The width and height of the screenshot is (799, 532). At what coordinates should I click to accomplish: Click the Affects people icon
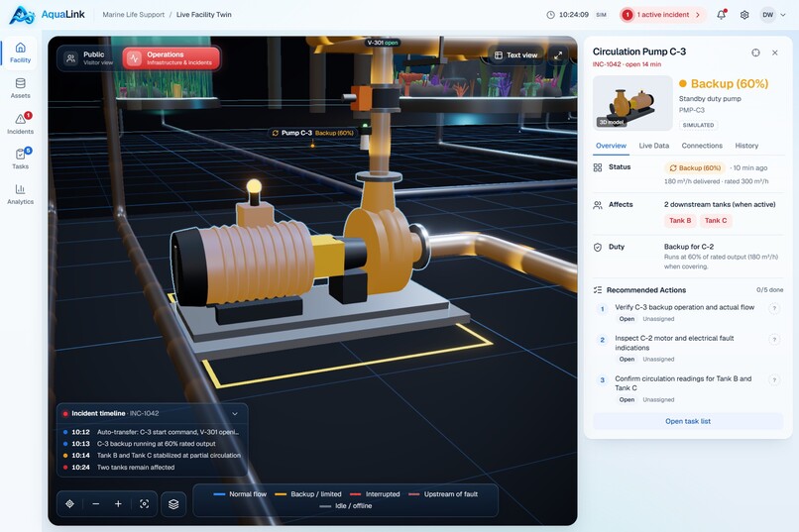(x=598, y=205)
